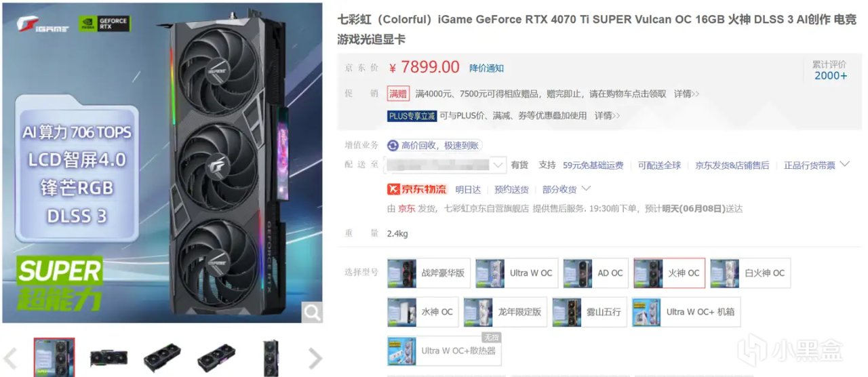The width and height of the screenshot is (868, 377).
Task: Go to next thumbnails with the right arrow
Action: pyautogui.click(x=315, y=358)
